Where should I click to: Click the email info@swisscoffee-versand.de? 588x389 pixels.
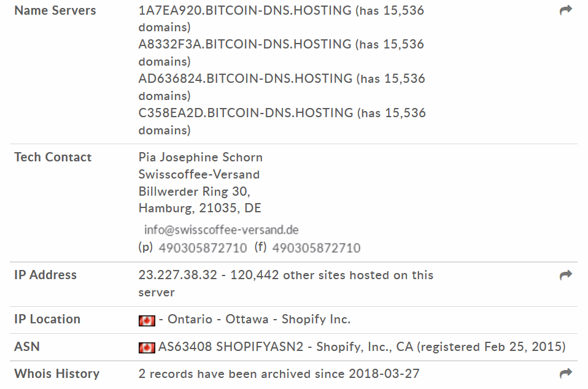click(221, 229)
